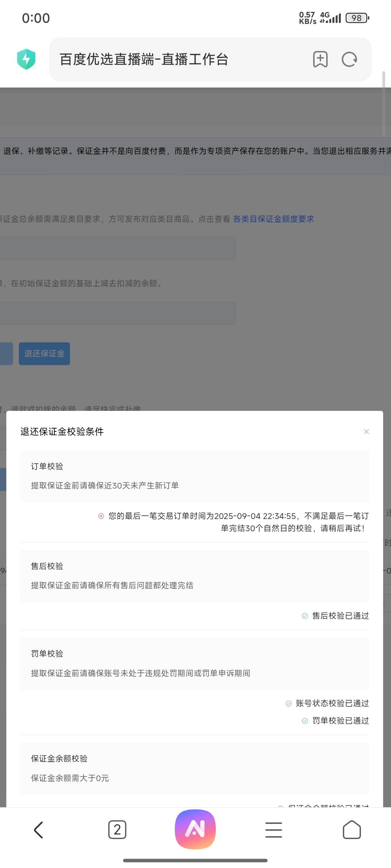Screen dimensions: 391x868
Task: Click the green check beside 账号状态校验已通过
Action: point(289,703)
